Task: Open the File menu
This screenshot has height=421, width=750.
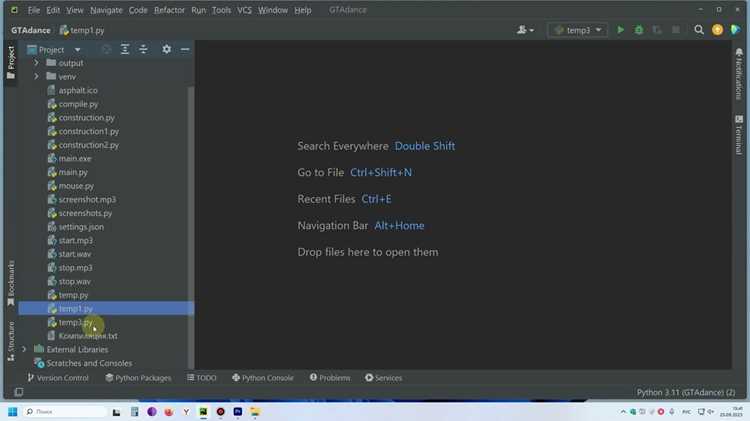Action: (x=33, y=10)
